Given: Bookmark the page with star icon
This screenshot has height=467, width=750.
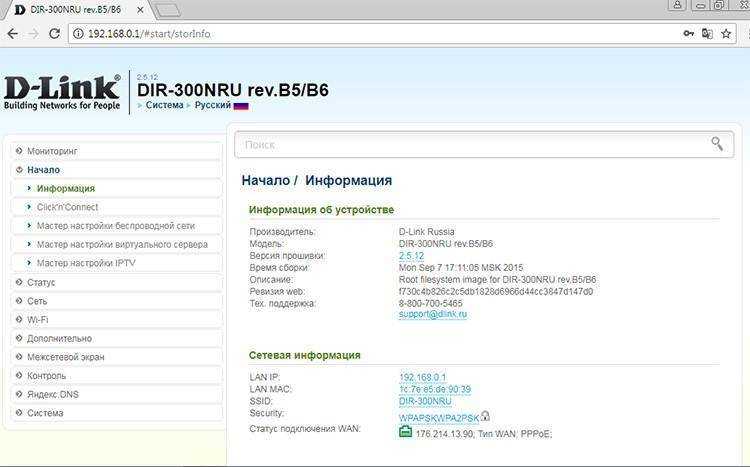Looking at the screenshot, I should click(726, 33).
